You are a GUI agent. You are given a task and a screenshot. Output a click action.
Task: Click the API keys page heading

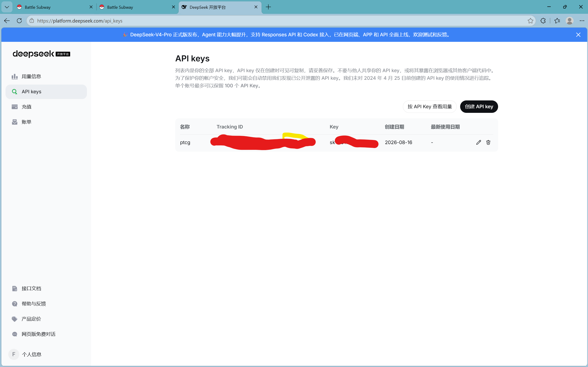click(x=192, y=59)
